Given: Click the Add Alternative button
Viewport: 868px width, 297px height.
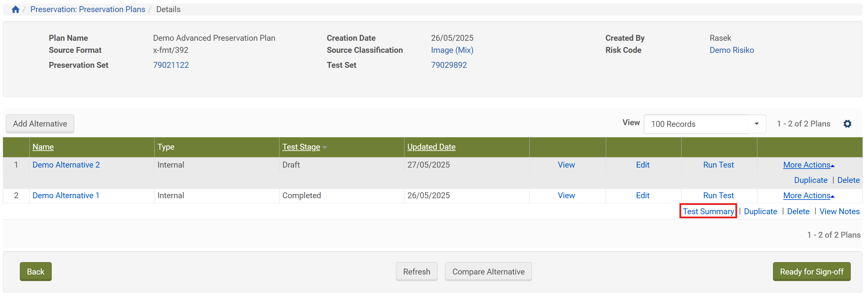Looking at the screenshot, I should tap(40, 124).
